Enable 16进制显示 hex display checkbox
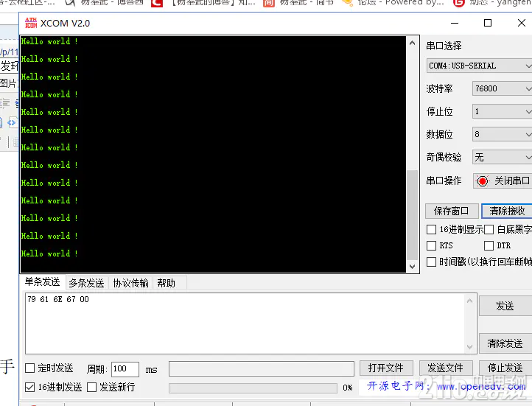Image resolution: width=532 pixels, height=406 pixels. pos(431,230)
